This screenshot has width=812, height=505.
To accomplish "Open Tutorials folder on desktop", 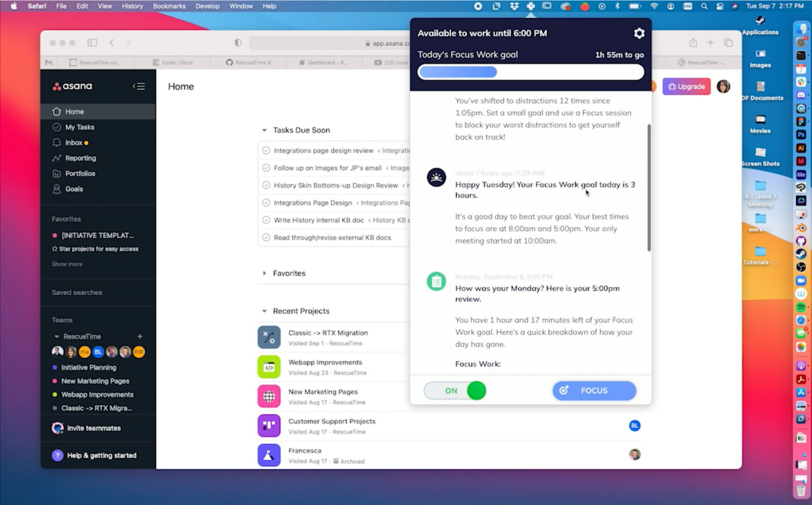I will pos(760,256).
